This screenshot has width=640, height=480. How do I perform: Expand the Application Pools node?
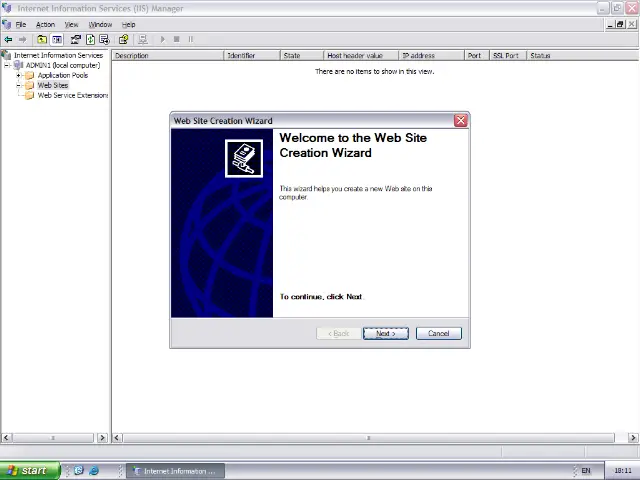[x=18, y=76]
